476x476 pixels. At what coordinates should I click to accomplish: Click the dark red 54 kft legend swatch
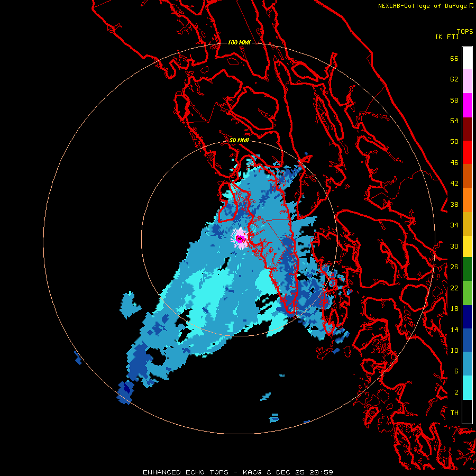467,129
